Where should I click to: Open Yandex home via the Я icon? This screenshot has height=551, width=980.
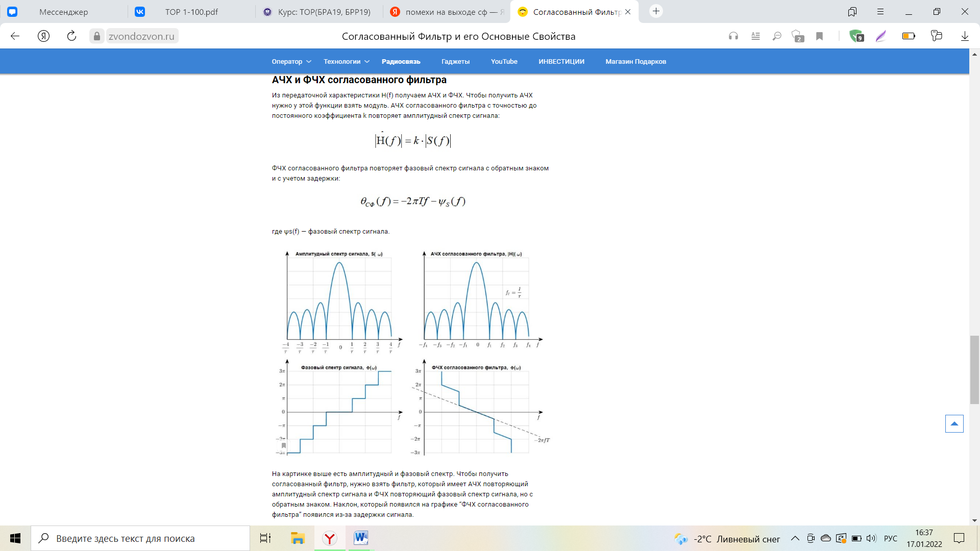[x=44, y=36]
